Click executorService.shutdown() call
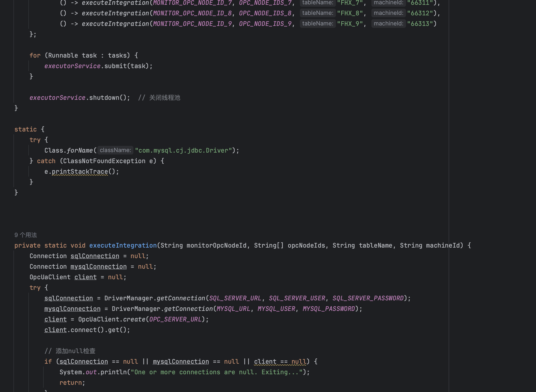Screen dimensions: 536x392 click(x=80, y=98)
